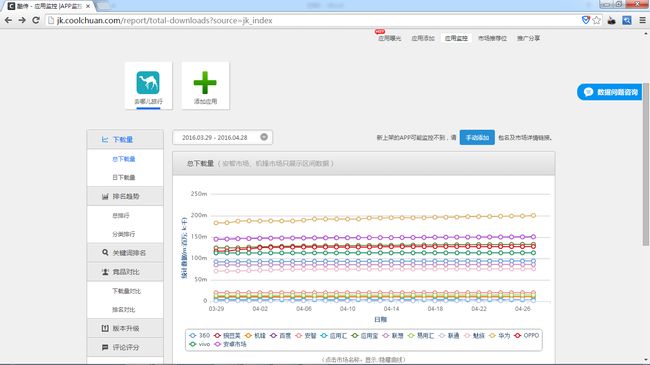Hide the 机锋 line in the legend

pyautogui.click(x=255, y=335)
